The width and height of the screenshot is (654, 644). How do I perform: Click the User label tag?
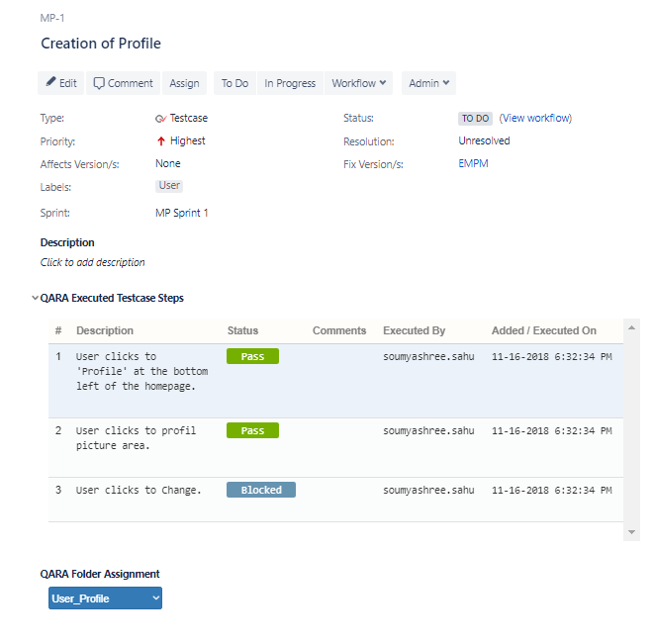(169, 186)
